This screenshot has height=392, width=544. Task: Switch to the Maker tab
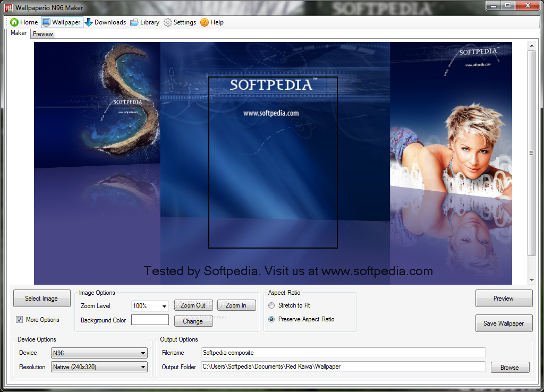coord(19,33)
